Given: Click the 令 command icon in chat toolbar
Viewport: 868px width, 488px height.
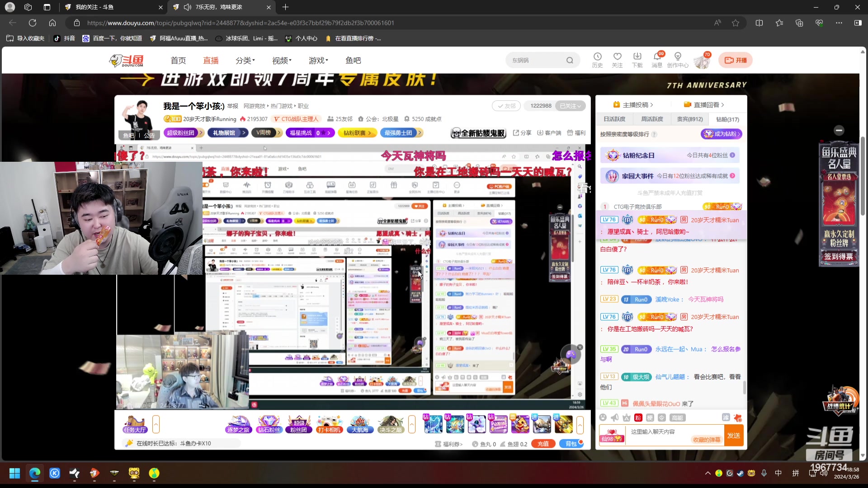Looking at the screenshot, I should [661, 418].
